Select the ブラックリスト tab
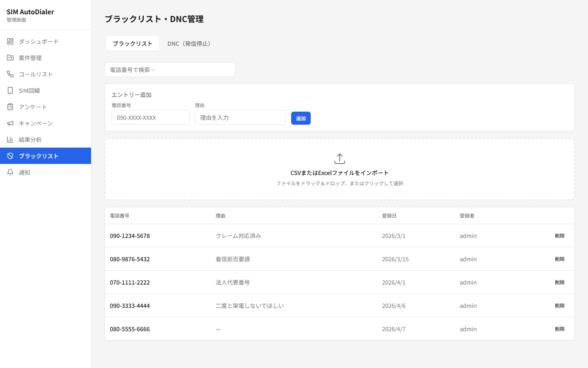Image resolution: width=588 pixels, height=368 pixels. click(x=133, y=43)
